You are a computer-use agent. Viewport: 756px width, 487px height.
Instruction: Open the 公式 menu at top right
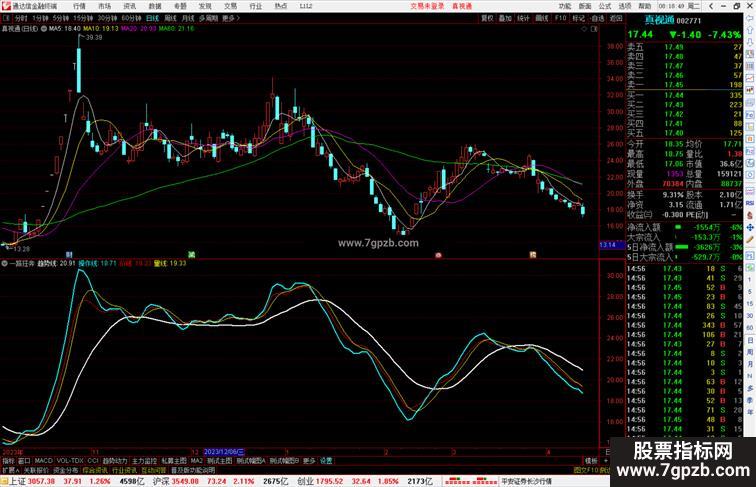pyautogui.click(x=605, y=6)
